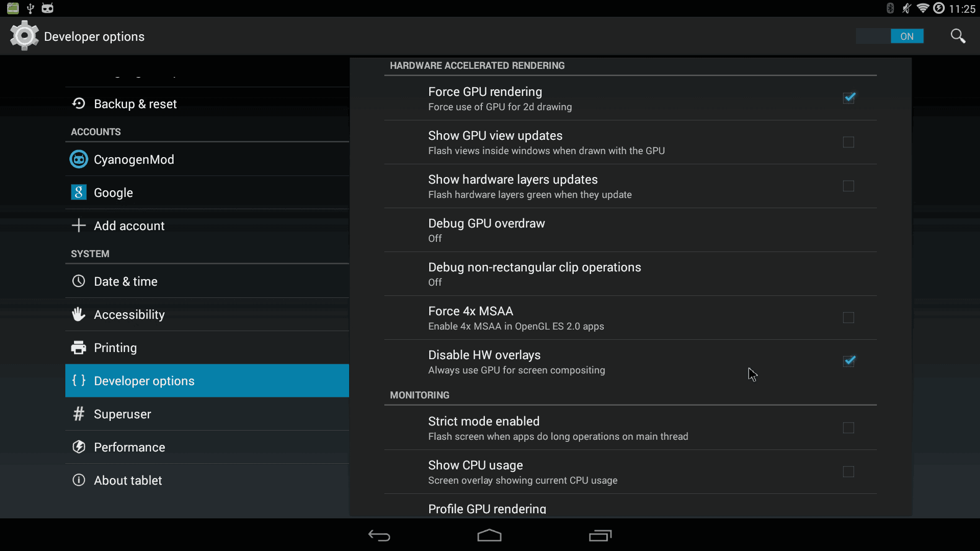Click Add account button
The width and height of the screenshot is (980, 551).
(129, 226)
